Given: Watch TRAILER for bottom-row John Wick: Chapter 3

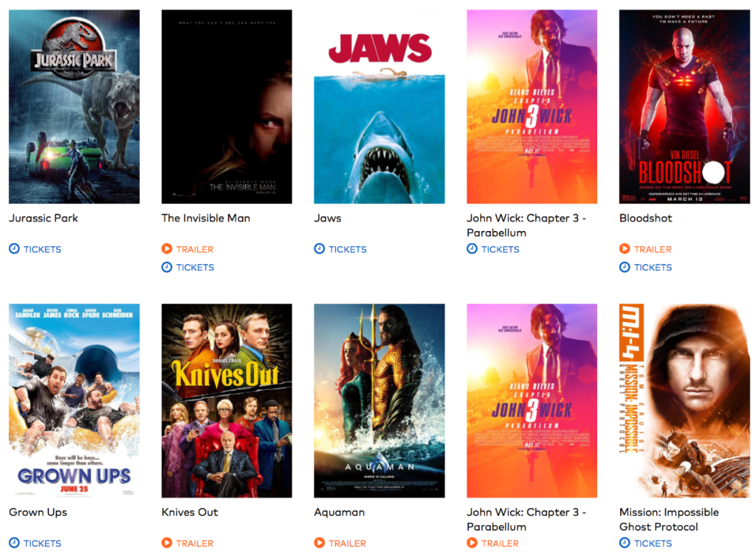Looking at the screenshot, I should click(x=500, y=543).
